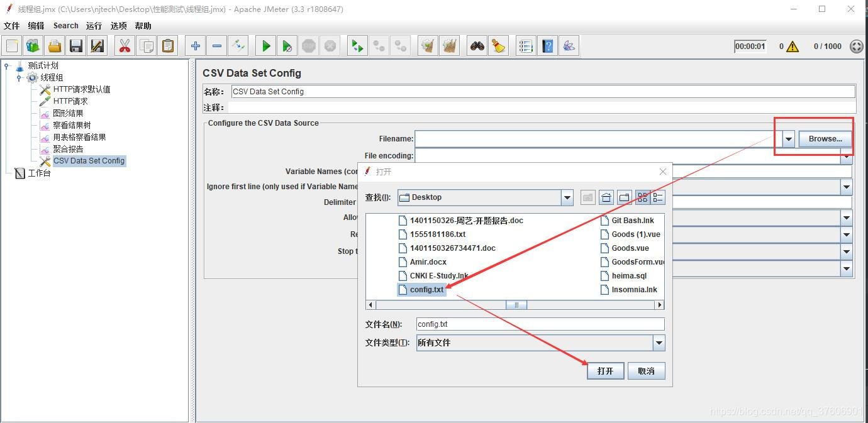Select 聚合报告 in the tree

[68, 149]
